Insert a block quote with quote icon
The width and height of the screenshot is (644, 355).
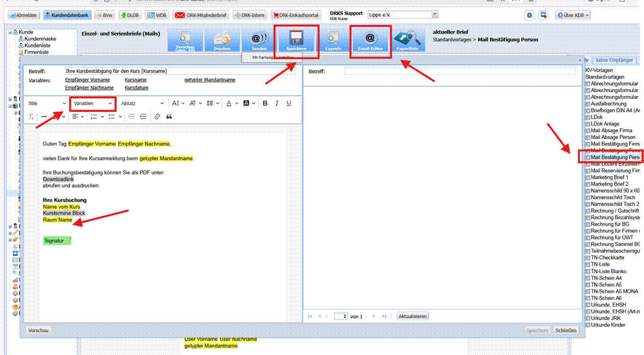pos(169,116)
